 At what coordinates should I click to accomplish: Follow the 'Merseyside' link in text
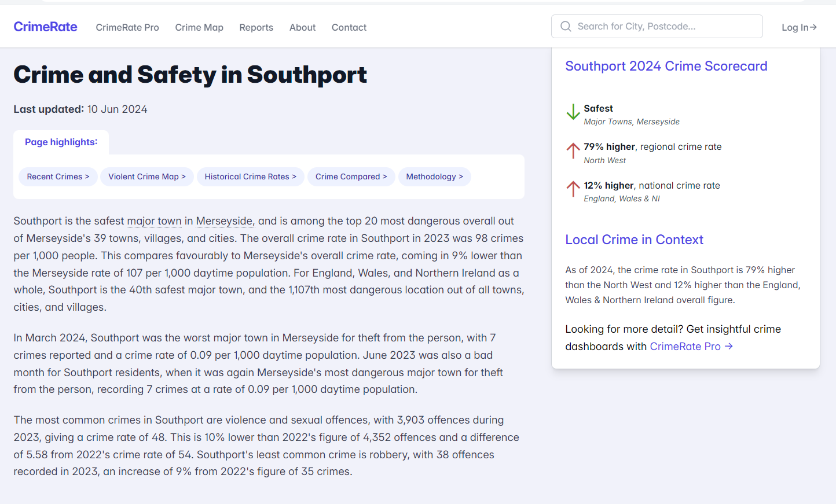click(x=225, y=221)
